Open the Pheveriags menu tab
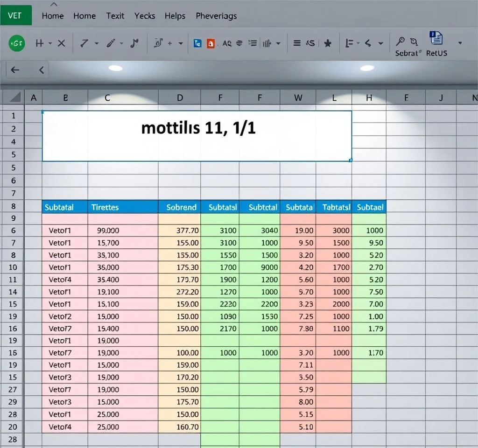Image resolution: width=478 pixels, height=448 pixels. pos(216,16)
